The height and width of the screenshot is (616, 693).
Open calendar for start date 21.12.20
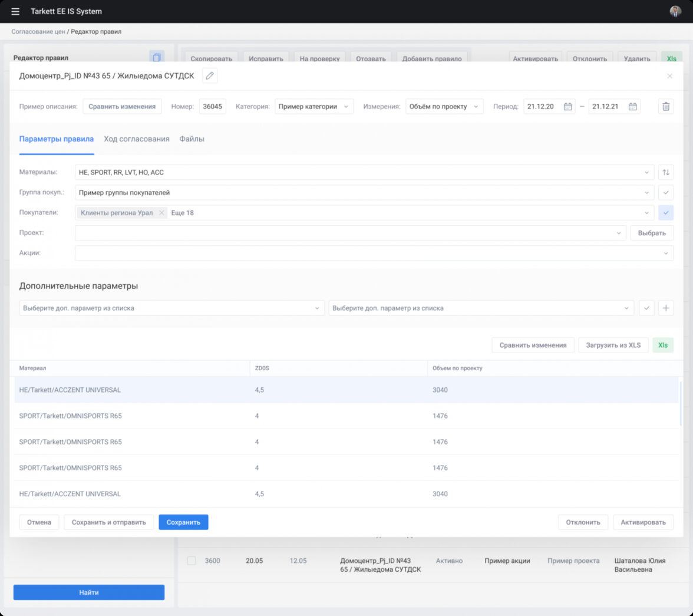click(567, 107)
